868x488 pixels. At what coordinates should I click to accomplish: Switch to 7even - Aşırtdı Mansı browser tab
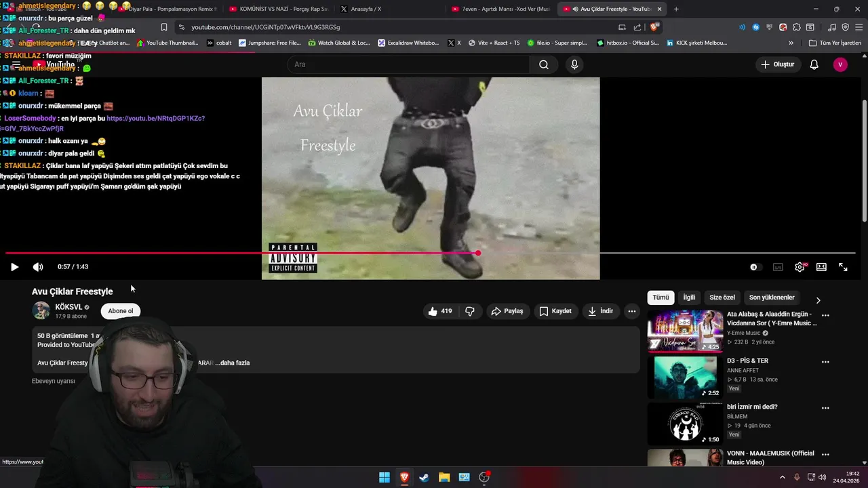500,9
